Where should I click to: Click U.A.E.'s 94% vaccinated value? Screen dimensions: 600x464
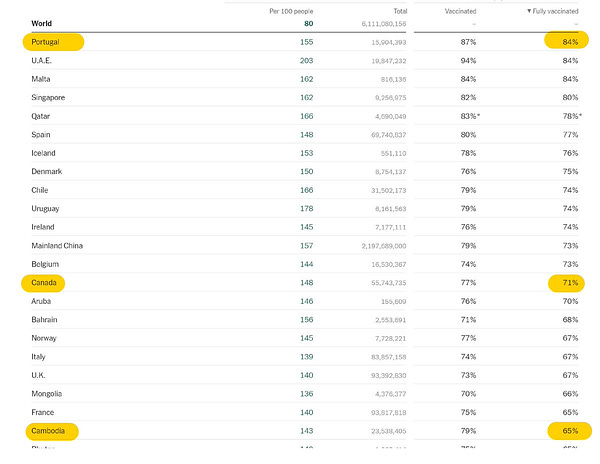click(468, 60)
